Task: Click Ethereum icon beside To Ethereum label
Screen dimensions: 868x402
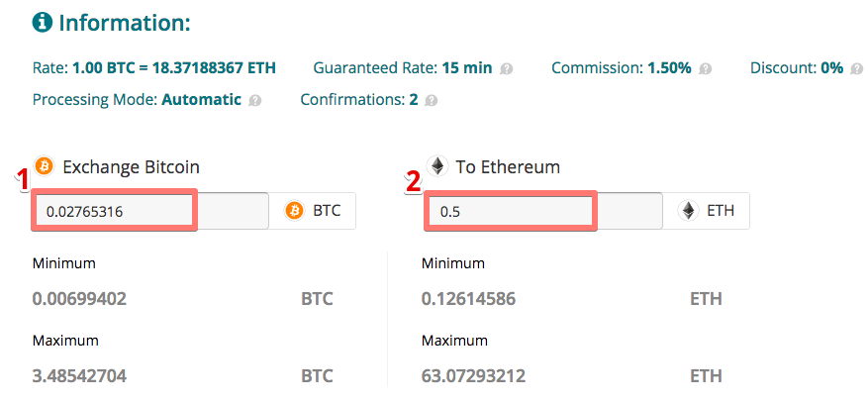Action: pyautogui.click(x=437, y=165)
